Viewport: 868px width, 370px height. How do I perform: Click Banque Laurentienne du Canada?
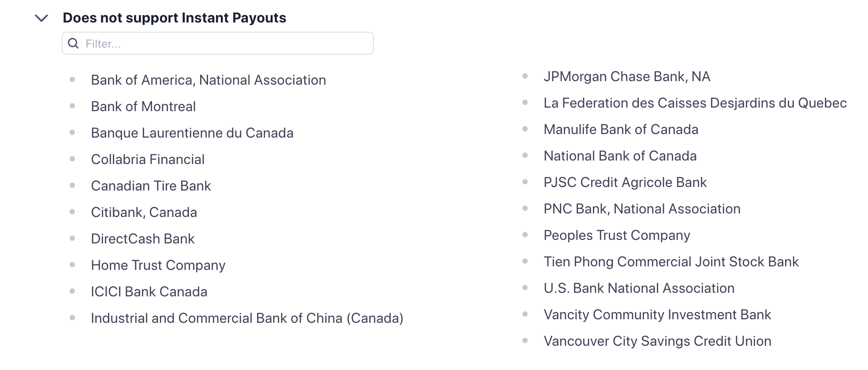(x=192, y=133)
